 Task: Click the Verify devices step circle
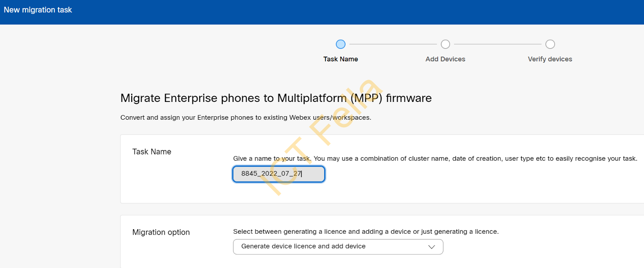(x=550, y=44)
